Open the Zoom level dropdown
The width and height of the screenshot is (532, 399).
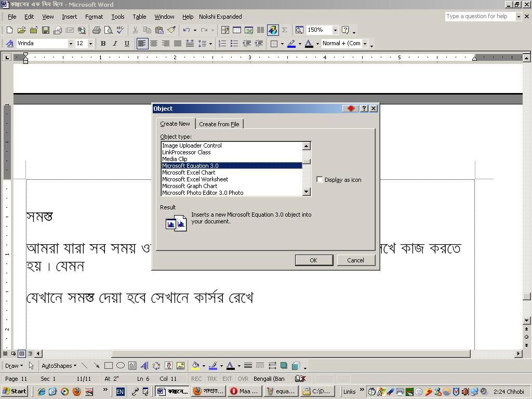click(x=335, y=30)
